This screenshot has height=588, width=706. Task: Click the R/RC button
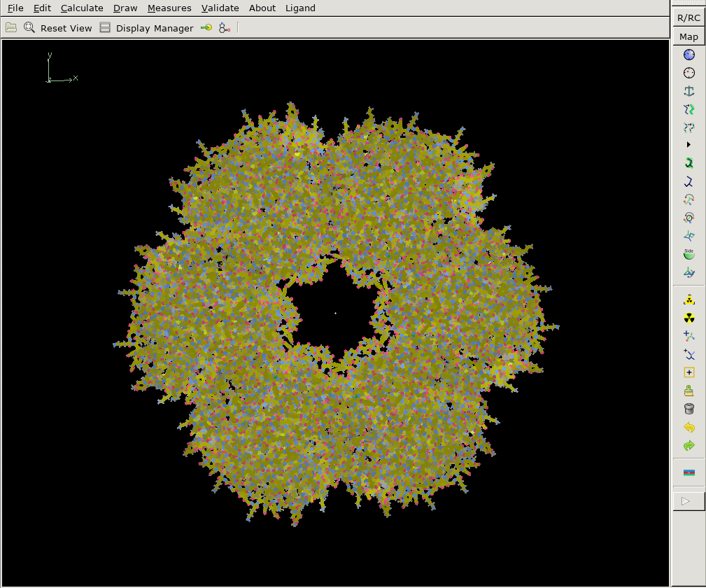tap(689, 18)
